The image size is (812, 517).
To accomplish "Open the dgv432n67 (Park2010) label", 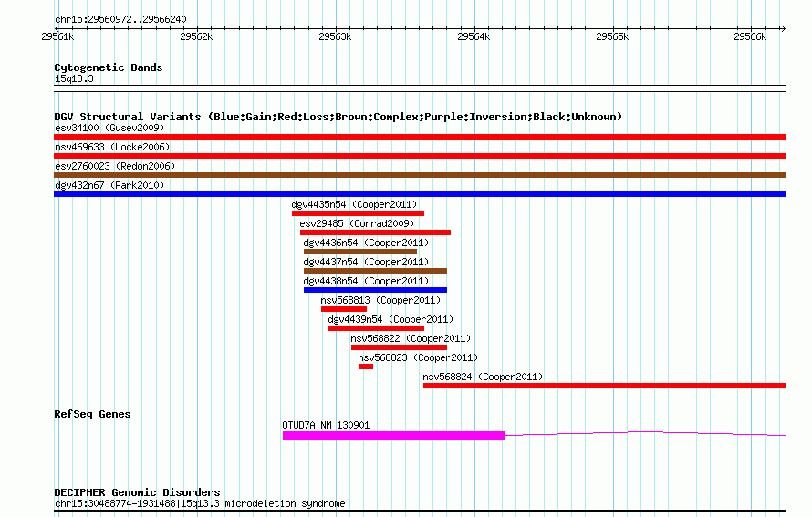I will [109, 185].
